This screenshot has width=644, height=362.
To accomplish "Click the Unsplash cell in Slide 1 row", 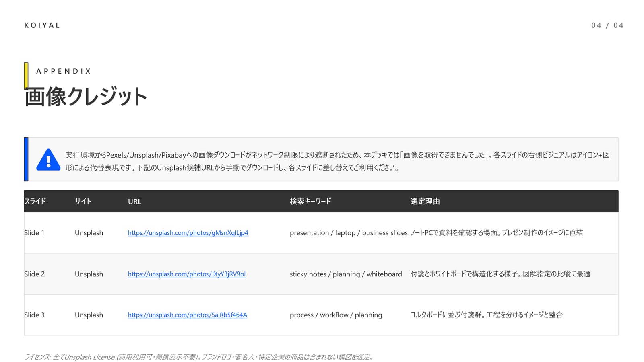I will tap(89, 233).
